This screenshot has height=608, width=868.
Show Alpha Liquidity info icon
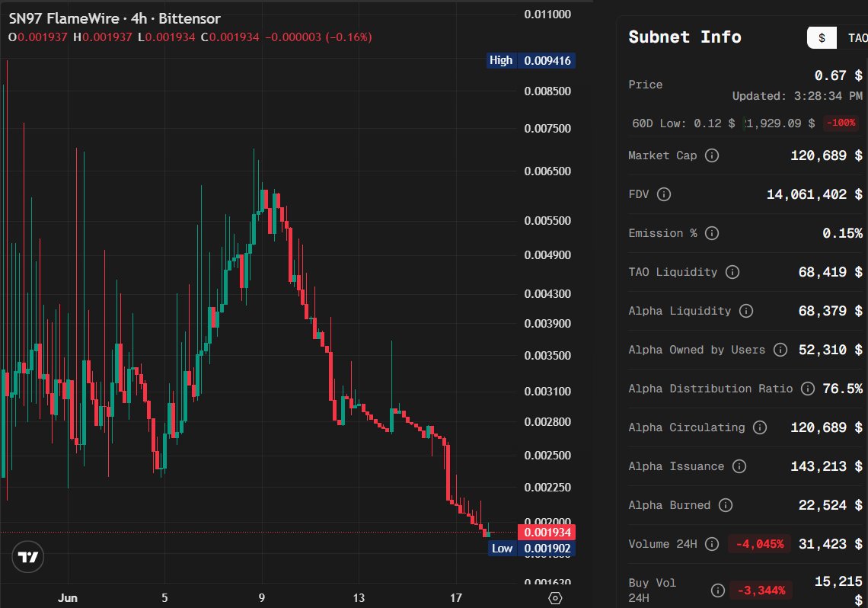click(746, 311)
